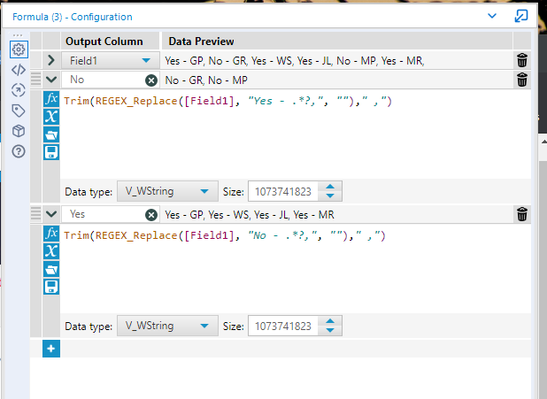Image resolution: width=547 pixels, height=399 pixels.
Task: Open saved expressions folder for Yes expression
Action: point(51,269)
